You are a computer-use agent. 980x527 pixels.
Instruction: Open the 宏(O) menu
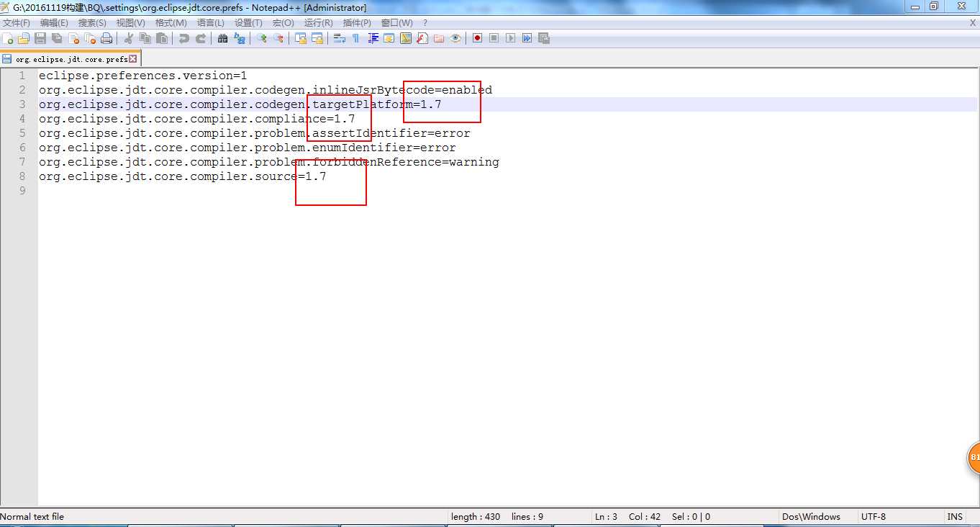point(283,23)
